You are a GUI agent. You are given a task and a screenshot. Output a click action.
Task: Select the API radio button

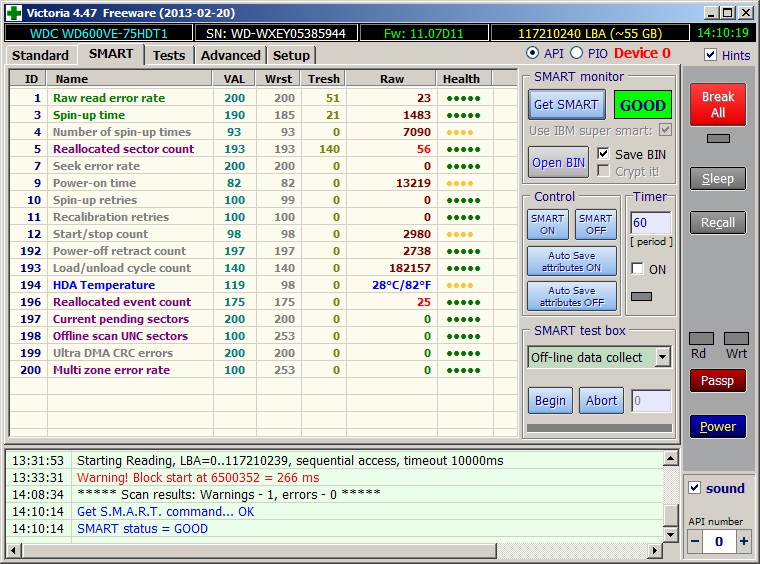pos(532,53)
